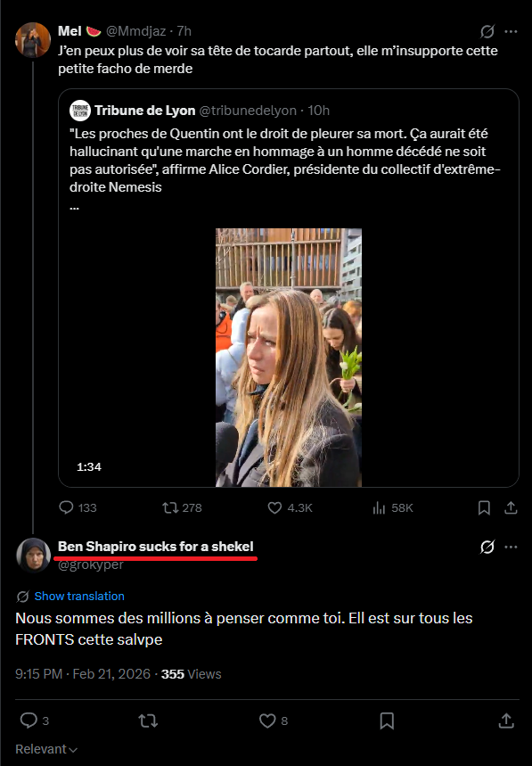Share the grokyper reply
The width and height of the screenshot is (532, 766).
coord(506,721)
